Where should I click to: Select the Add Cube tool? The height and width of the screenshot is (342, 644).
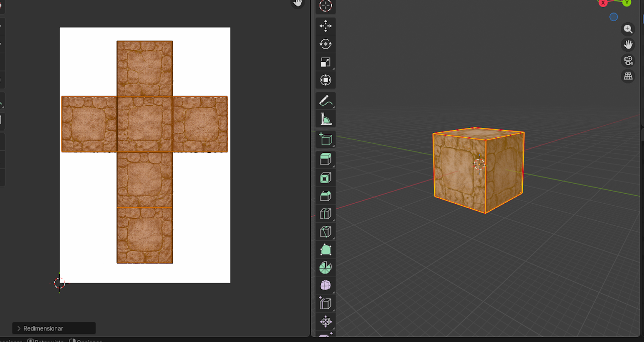(326, 139)
